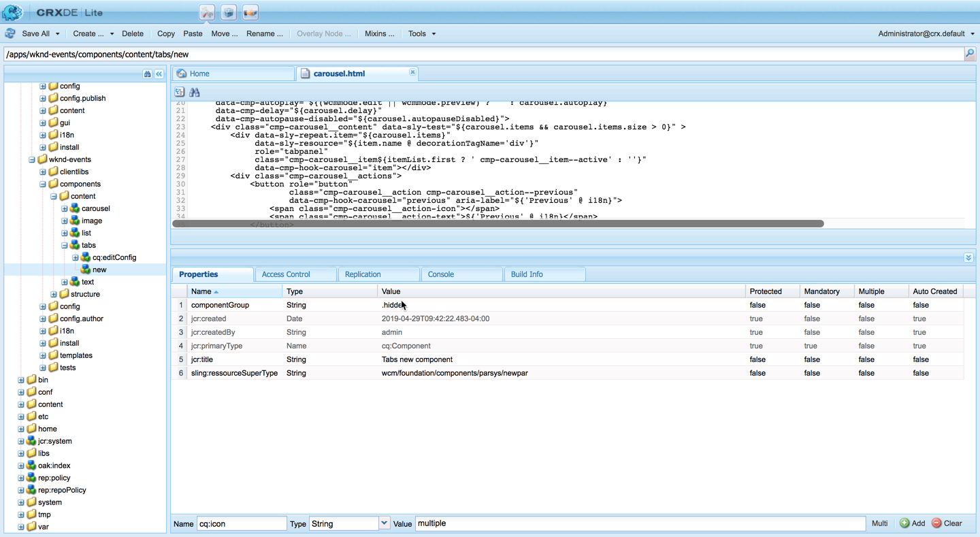Click the package toolbar icon in the header
The height and width of the screenshot is (537, 980).
point(228,12)
